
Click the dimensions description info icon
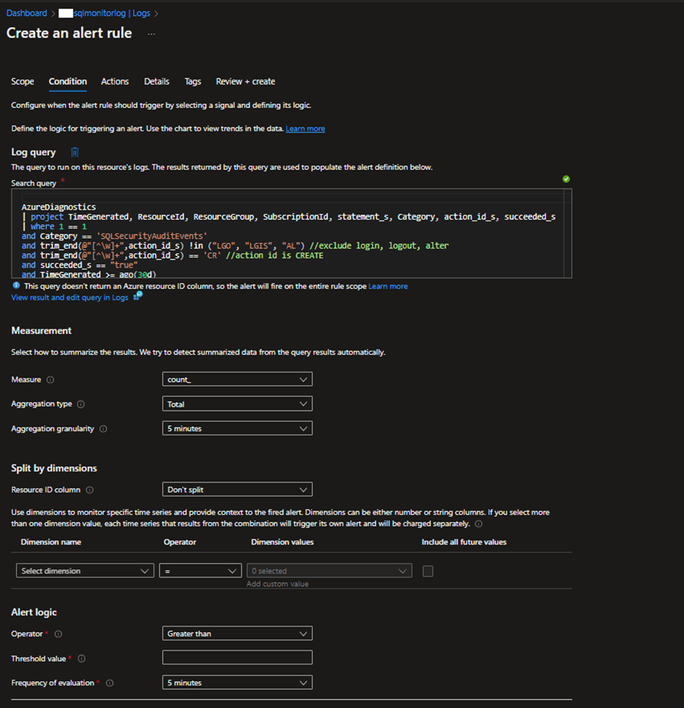point(479,524)
